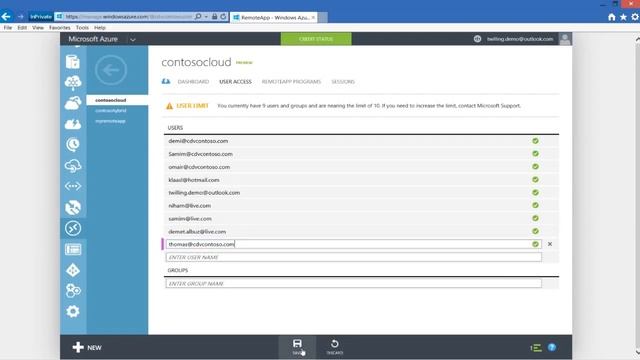640x360 pixels.
Task: Open the File menu
Action: (x=8, y=28)
